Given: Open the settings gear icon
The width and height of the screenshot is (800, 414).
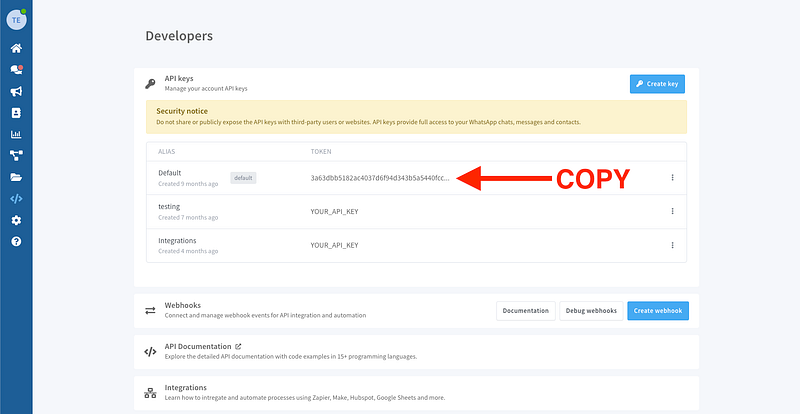Looking at the screenshot, I should point(16,220).
